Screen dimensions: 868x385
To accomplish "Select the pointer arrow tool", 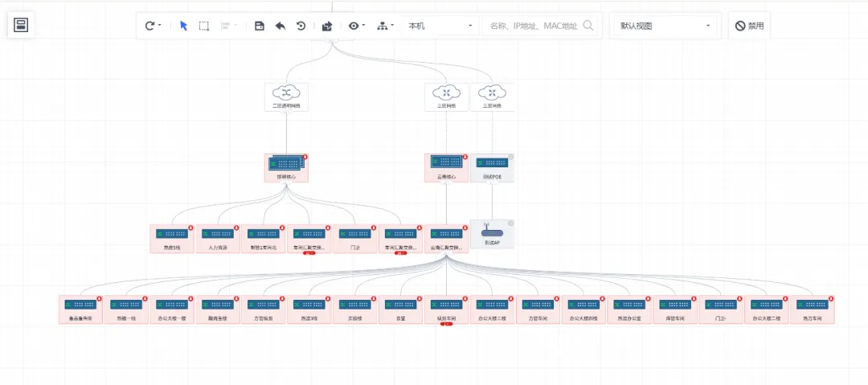I will (x=183, y=26).
